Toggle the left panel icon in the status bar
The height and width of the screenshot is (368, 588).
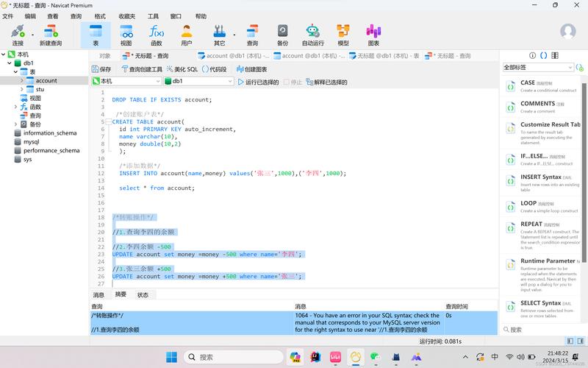click(570, 341)
